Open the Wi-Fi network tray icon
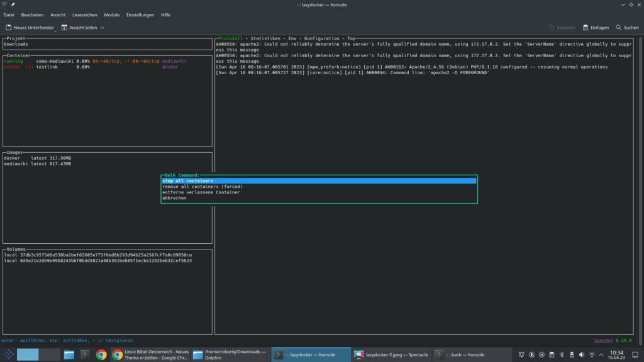Viewport: 644px width, 362px height. pyautogui.click(x=592, y=354)
